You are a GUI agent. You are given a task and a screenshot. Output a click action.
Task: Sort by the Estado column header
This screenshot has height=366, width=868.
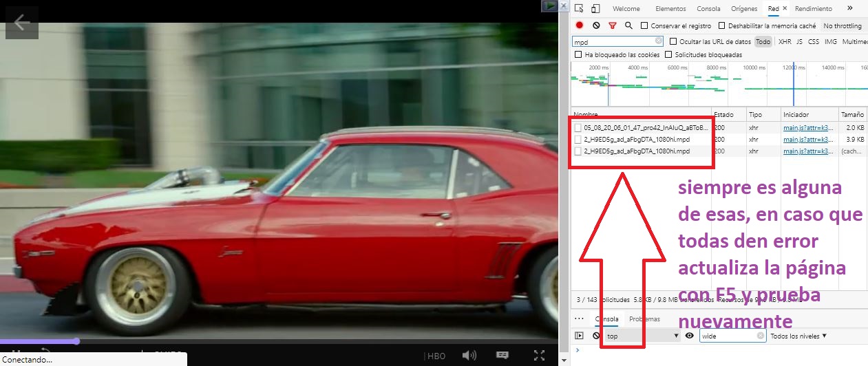tap(728, 114)
